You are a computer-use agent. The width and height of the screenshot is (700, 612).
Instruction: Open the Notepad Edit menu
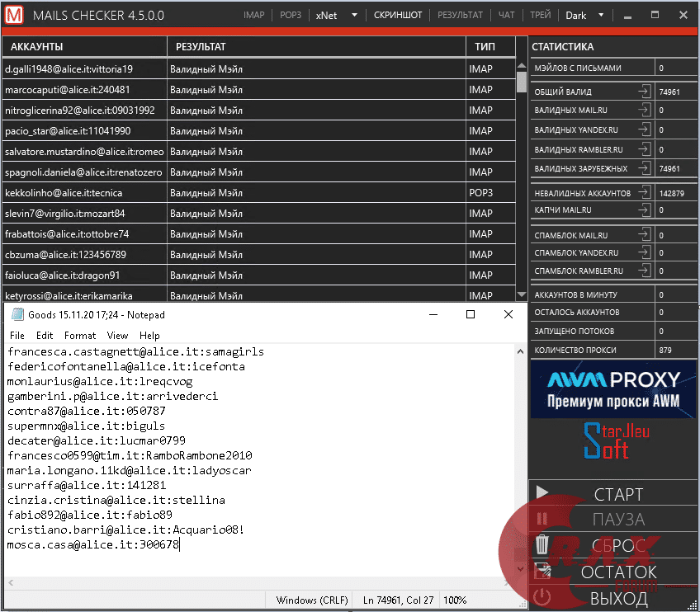[45, 336]
